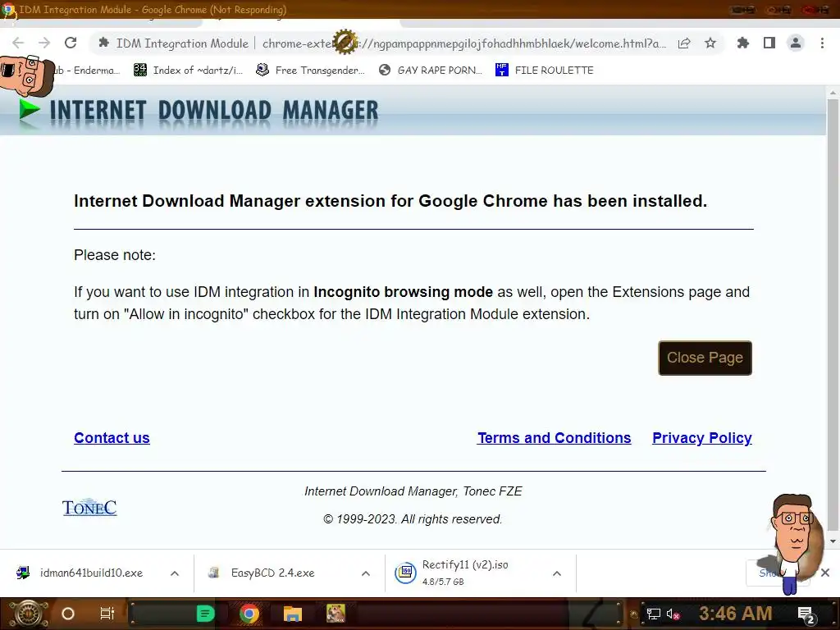Click the muted volume tray icon
This screenshot has width=840, height=630.
(x=673, y=614)
